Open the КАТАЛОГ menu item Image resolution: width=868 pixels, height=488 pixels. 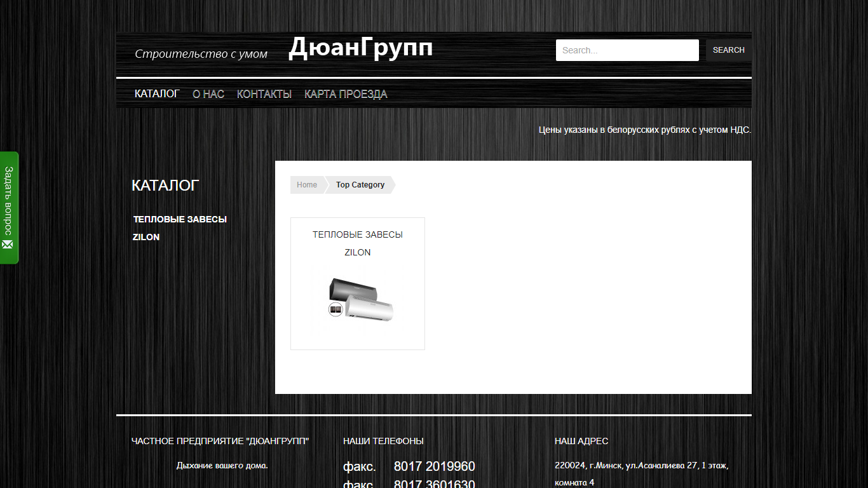[157, 93]
